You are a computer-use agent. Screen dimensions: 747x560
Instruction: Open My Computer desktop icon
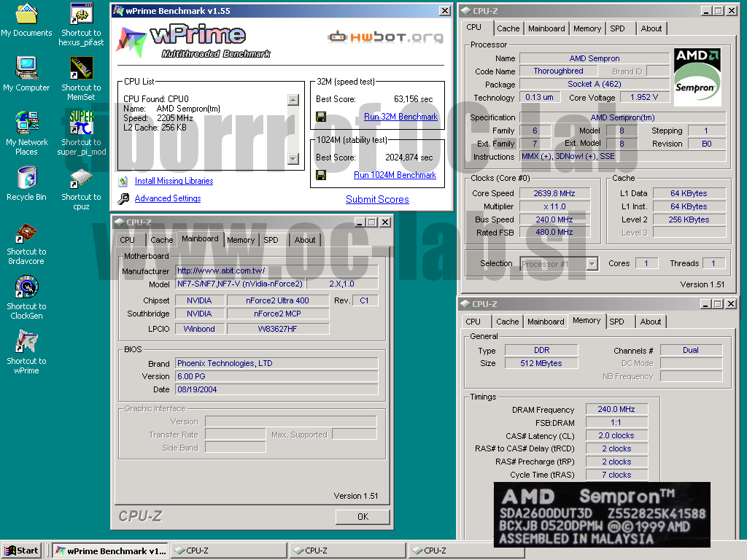26,74
